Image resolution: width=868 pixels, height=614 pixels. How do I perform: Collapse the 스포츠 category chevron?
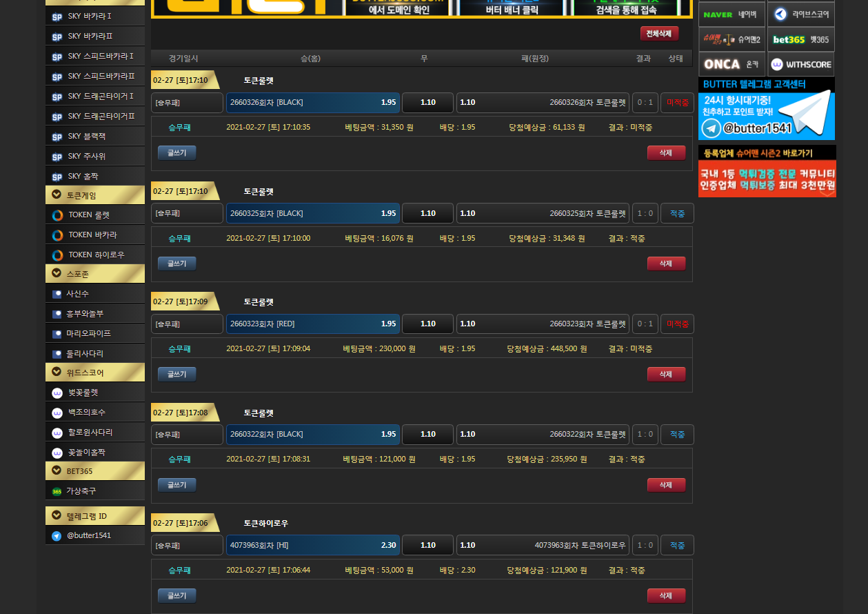pos(57,274)
